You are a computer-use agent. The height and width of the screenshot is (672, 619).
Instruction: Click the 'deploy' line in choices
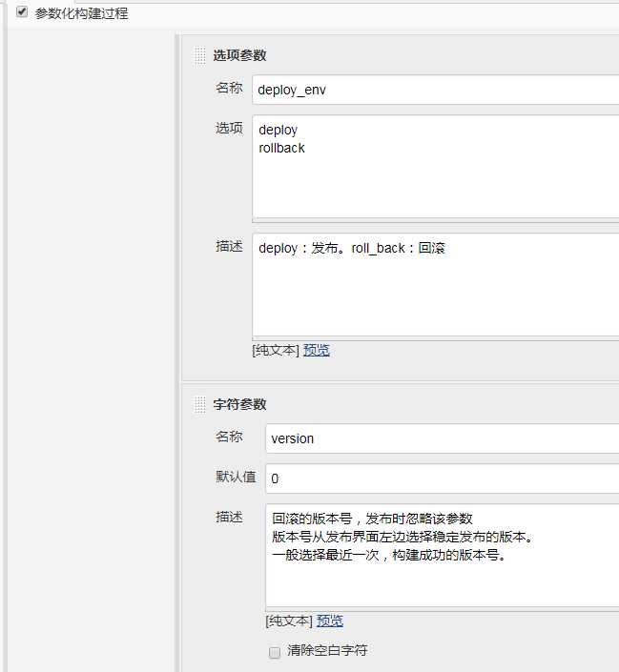(x=278, y=130)
